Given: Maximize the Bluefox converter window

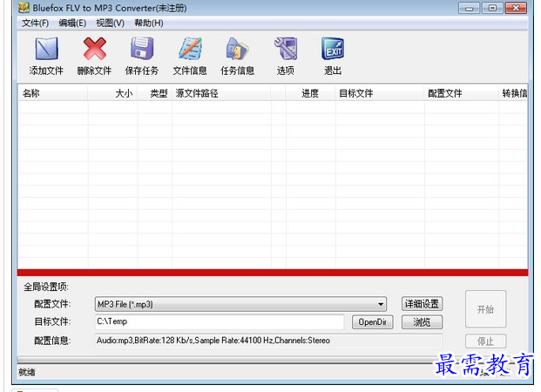Looking at the screenshot, I should pos(492,8).
